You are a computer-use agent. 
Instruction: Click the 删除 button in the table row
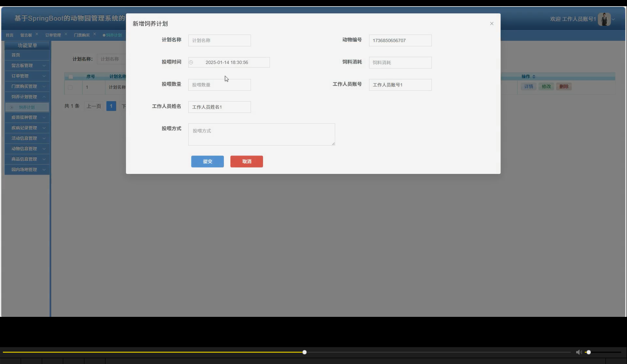pyautogui.click(x=564, y=86)
